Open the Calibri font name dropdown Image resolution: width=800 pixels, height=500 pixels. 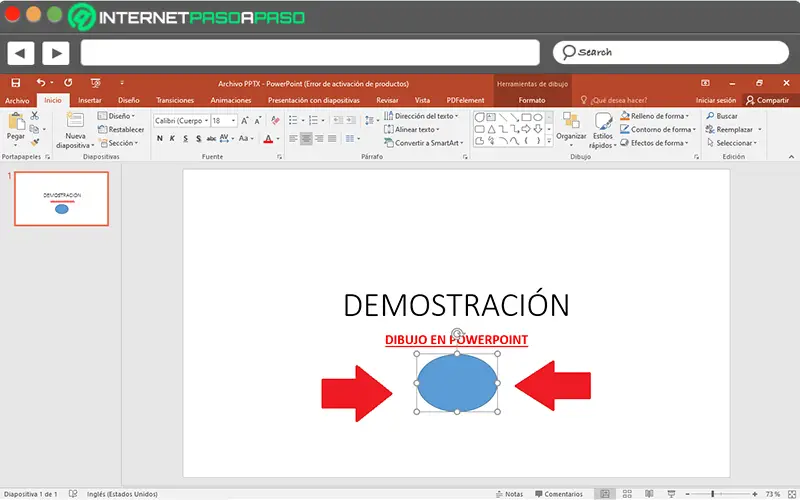point(180,121)
